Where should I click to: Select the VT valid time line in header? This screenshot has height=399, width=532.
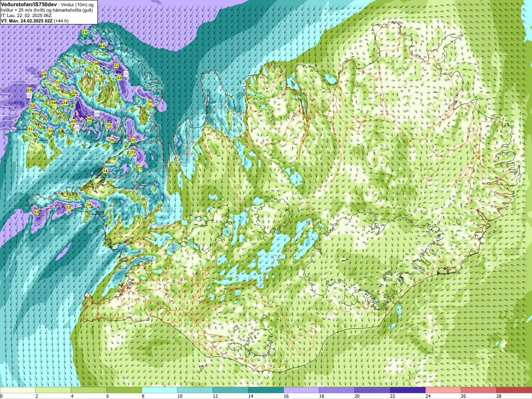point(35,21)
